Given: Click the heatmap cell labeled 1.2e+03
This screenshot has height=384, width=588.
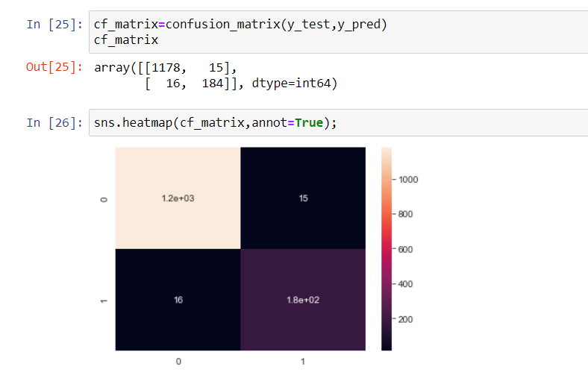Looking at the screenshot, I should [178, 198].
